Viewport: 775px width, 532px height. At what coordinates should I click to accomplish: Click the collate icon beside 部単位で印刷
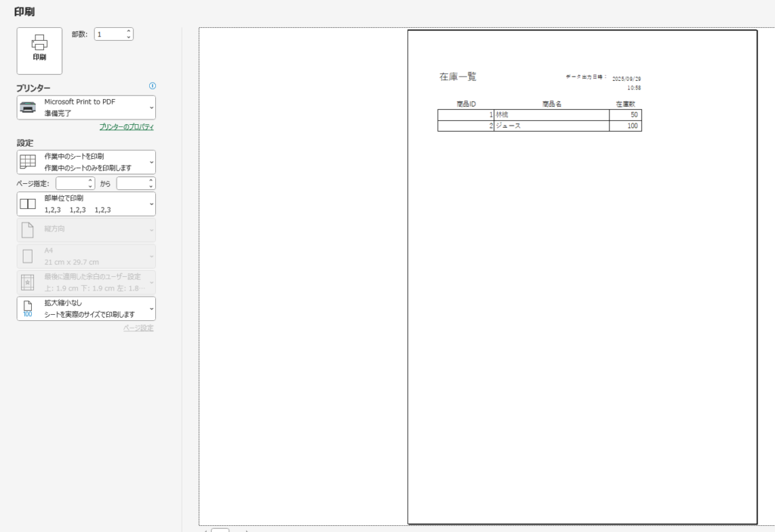click(27, 204)
